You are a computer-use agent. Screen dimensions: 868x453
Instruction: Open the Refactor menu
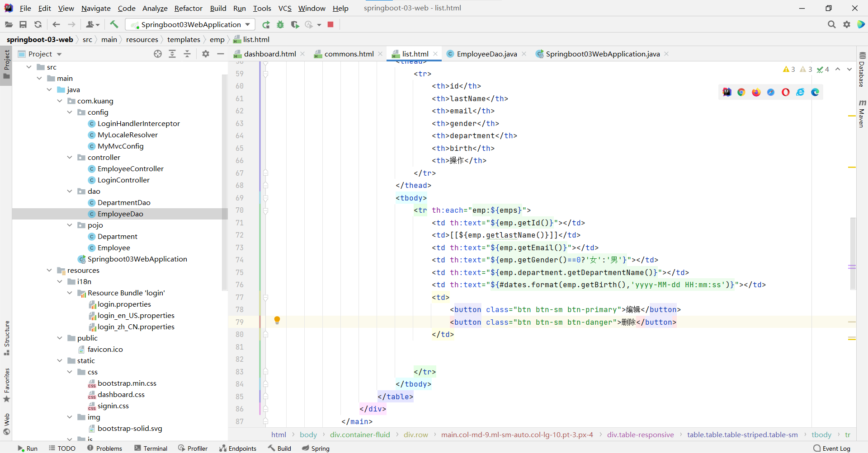(188, 8)
